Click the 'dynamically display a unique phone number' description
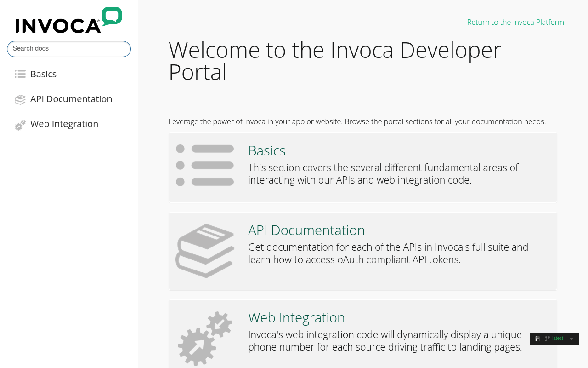The width and height of the screenshot is (588, 368). pyautogui.click(x=385, y=341)
